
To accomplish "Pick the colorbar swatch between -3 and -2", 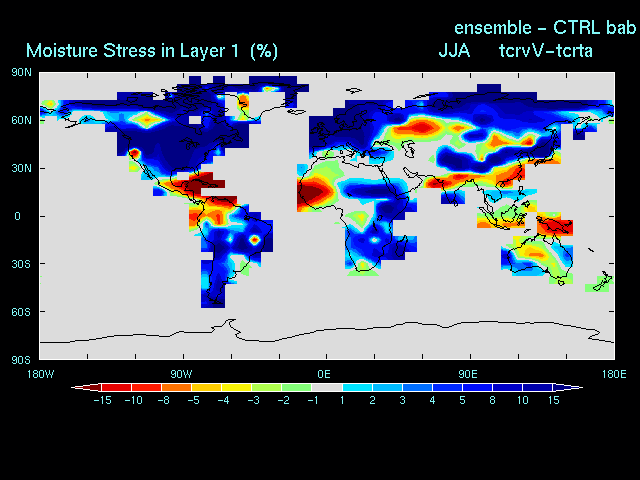I will (x=267, y=387).
